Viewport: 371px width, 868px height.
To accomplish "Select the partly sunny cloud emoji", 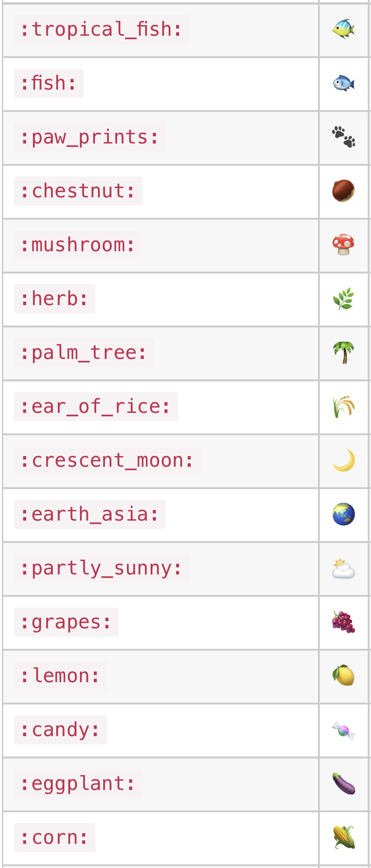I will coord(344,568).
